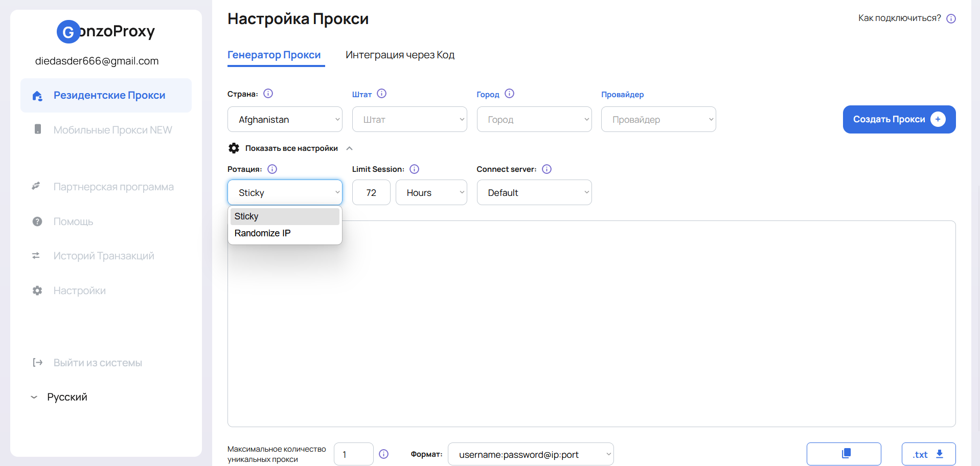Image resolution: width=980 pixels, height=466 pixels.
Task: Click info icon next to Connect server
Action: tap(546, 169)
